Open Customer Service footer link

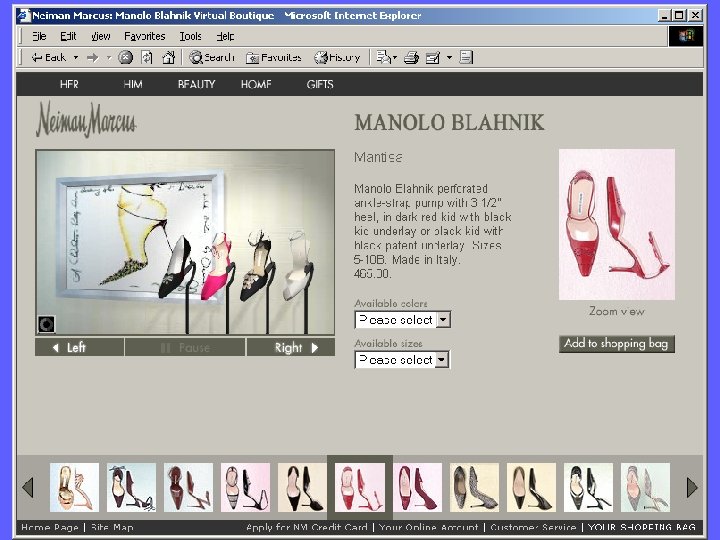[533, 527]
